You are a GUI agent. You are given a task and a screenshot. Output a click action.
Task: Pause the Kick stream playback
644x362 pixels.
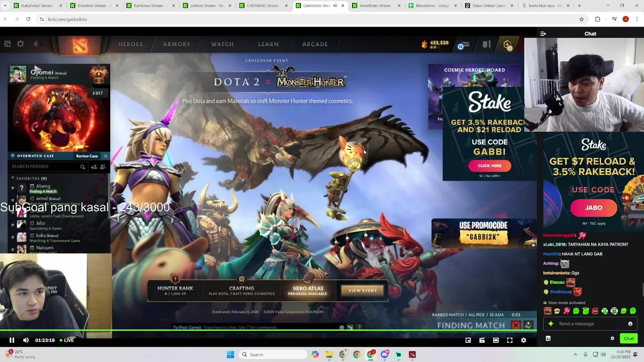point(12,340)
